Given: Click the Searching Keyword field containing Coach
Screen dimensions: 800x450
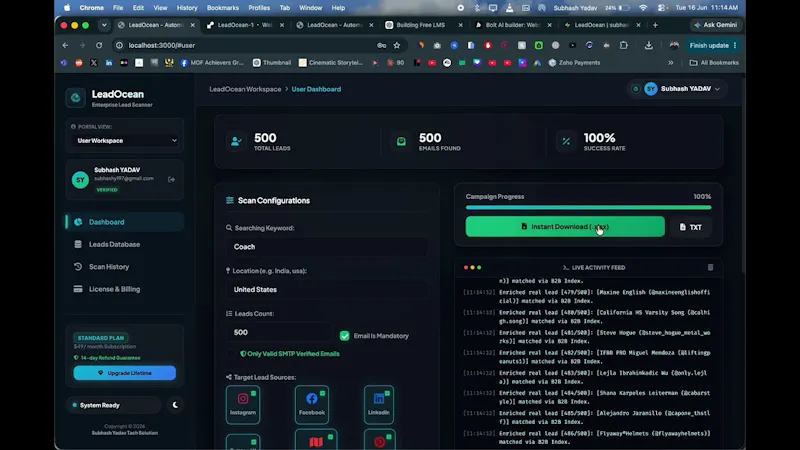Looking at the screenshot, I should [327, 247].
